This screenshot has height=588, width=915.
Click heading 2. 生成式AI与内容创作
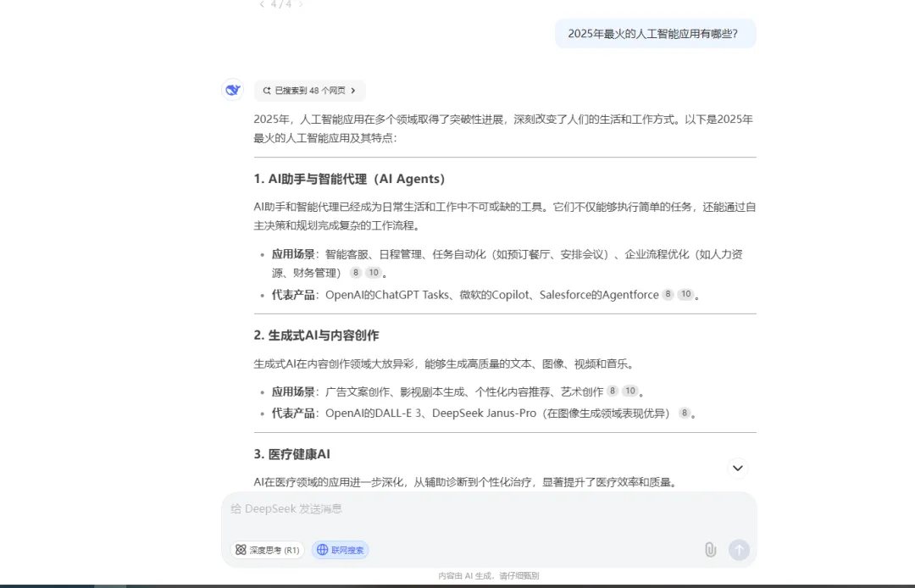(318, 336)
